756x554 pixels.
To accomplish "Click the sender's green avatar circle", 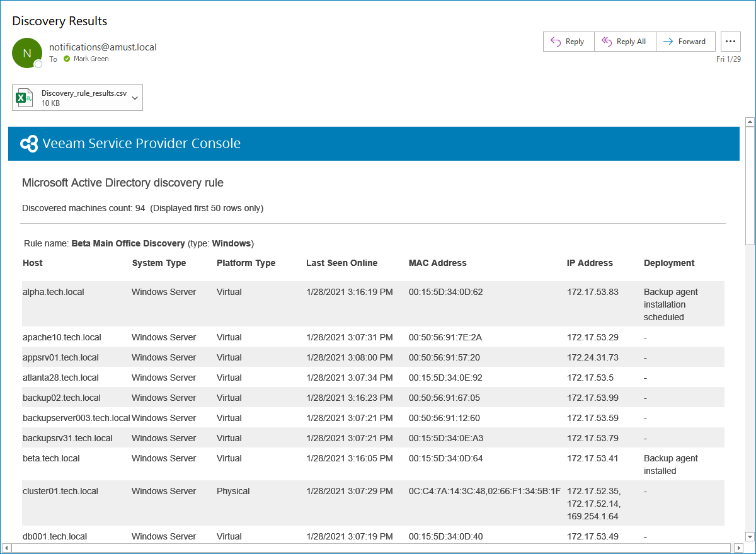I will 27,53.
